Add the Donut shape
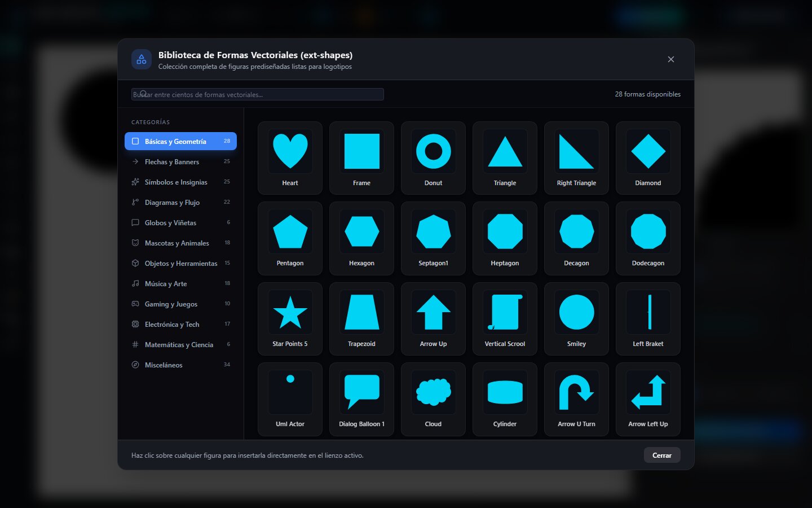Viewport: 812px width, 508px height. coord(433,158)
